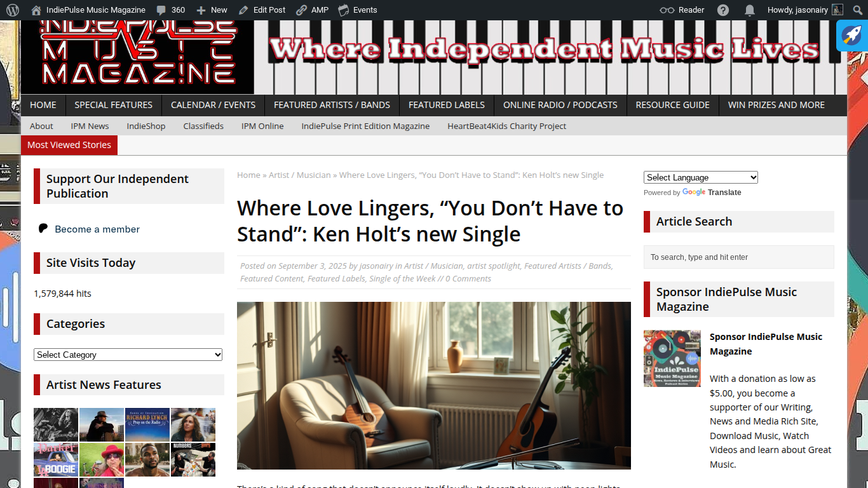Screen dimensions: 868x488
Task: Open the comments bubble showing 360
Action: click(x=161, y=10)
